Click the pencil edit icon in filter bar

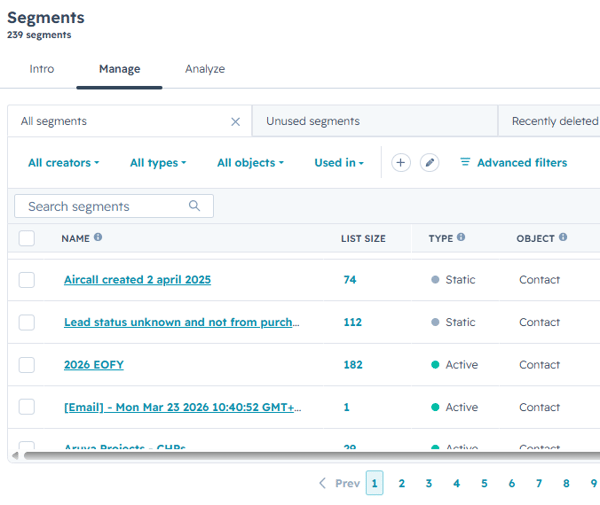(429, 163)
